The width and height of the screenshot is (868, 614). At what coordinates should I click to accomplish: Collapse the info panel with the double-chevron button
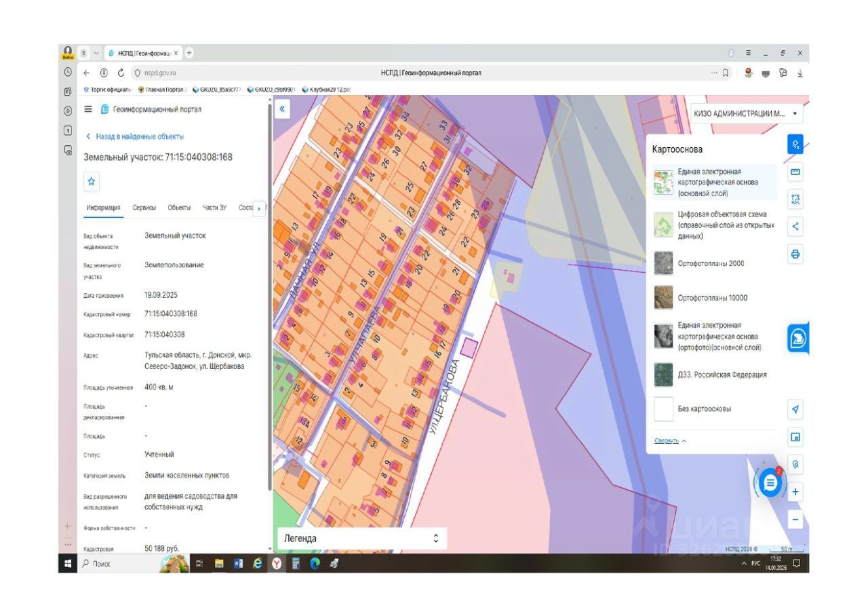pos(282,109)
